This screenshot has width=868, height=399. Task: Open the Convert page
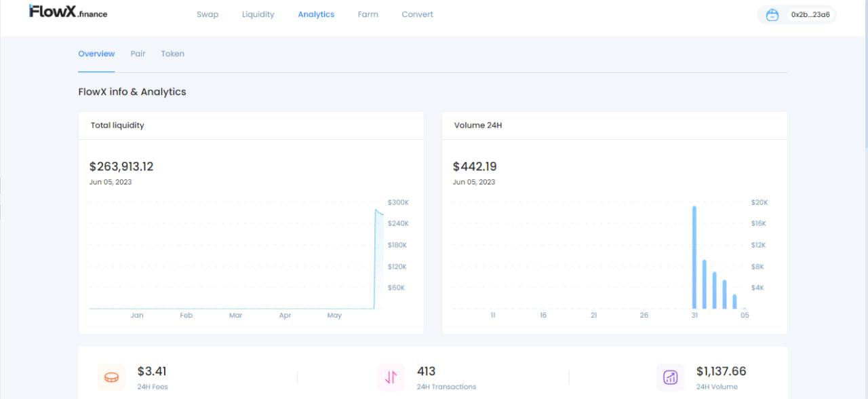coord(417,14)
